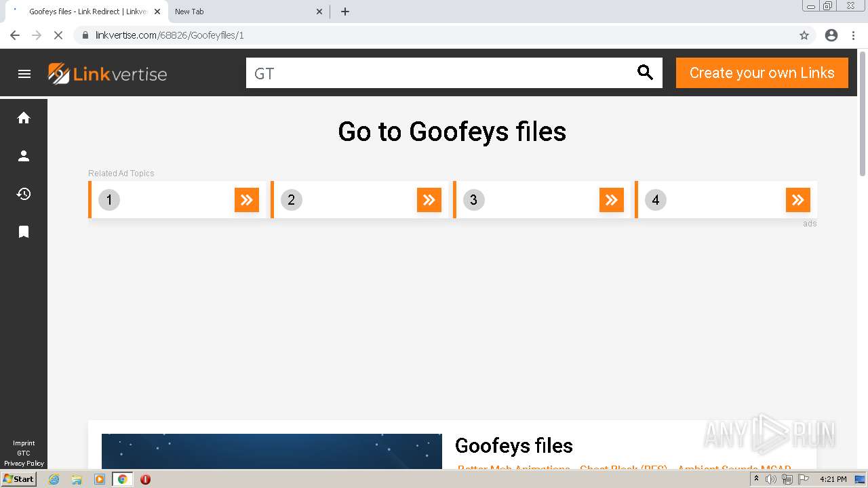
Task: Click the arrow button on ad topic 1
Action: pos(247,200)
